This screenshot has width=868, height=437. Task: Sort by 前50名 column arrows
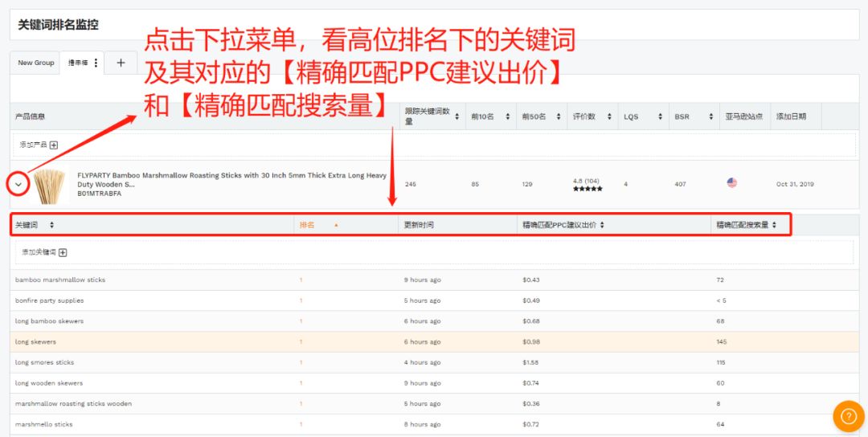click(559, 116)
